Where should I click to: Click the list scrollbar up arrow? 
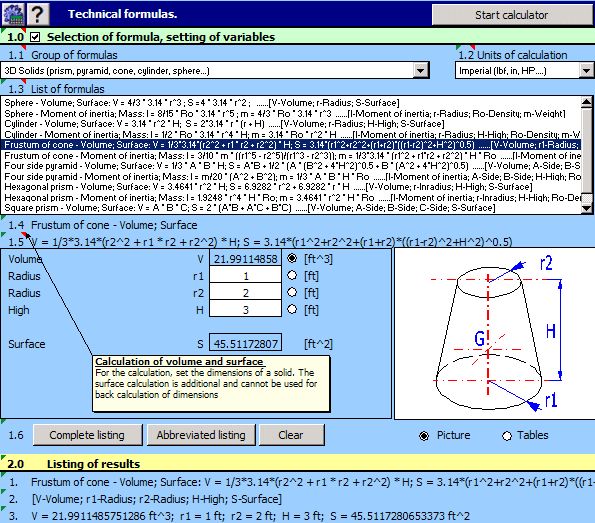[x=587, y=102]
